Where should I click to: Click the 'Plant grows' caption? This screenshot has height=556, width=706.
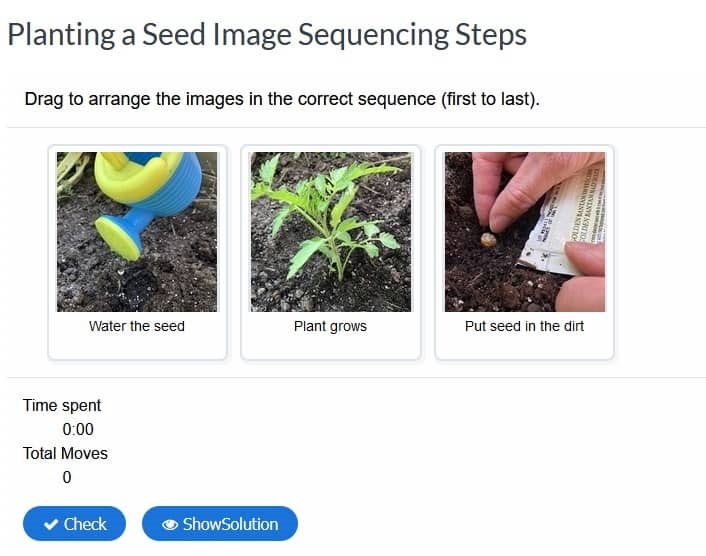330,326
